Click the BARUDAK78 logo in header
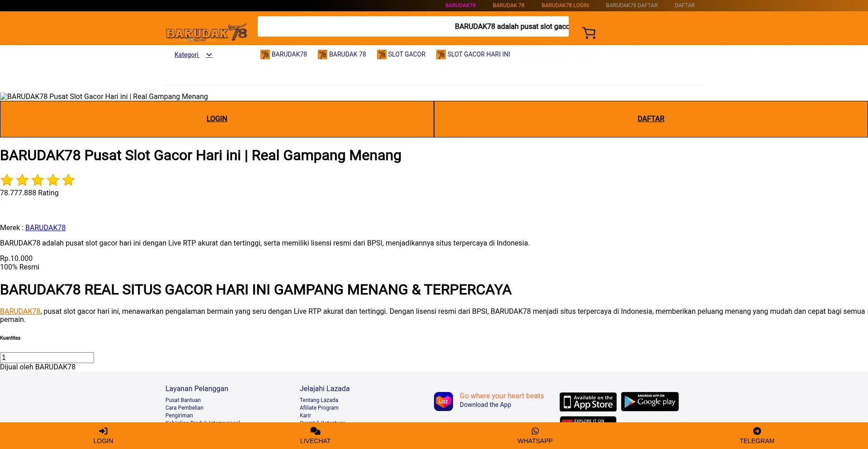The image size is (868, 449). coord(206,33)
